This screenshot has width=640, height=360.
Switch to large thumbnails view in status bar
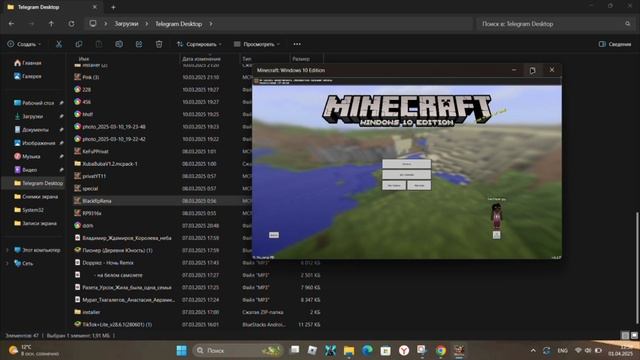tap(634, 336)
